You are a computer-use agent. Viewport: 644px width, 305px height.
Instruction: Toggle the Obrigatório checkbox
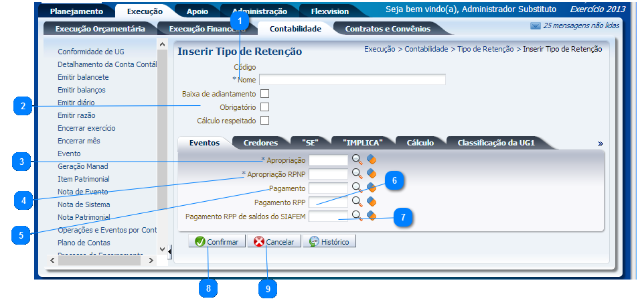tap(264, 107)
